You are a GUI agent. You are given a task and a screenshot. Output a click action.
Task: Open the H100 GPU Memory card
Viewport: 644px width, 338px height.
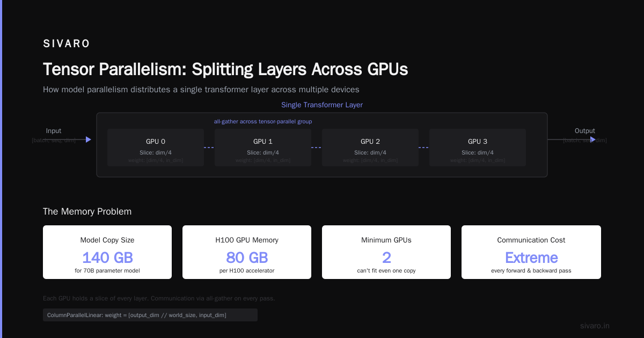247,252
